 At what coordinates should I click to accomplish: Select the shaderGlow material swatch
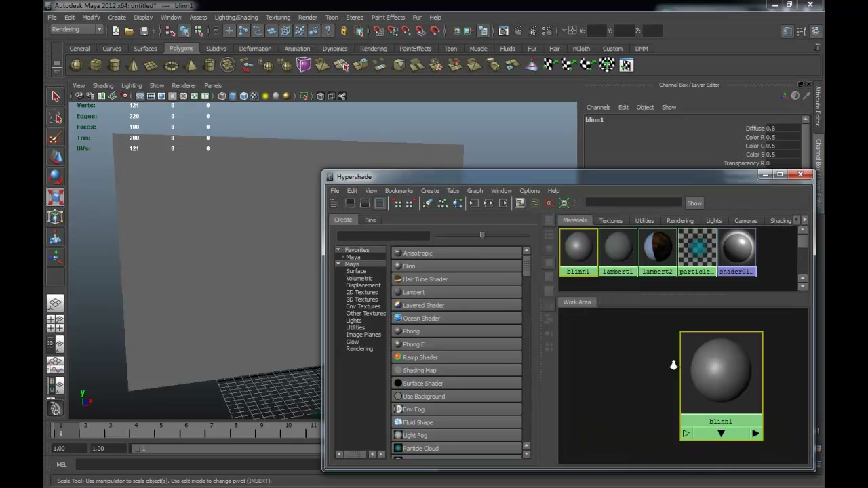[737, 252]
